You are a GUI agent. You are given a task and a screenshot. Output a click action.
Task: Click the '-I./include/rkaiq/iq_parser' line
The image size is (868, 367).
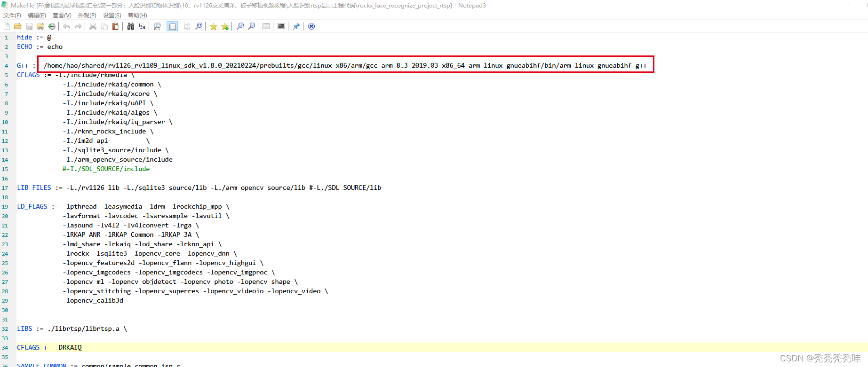point(118,122)
